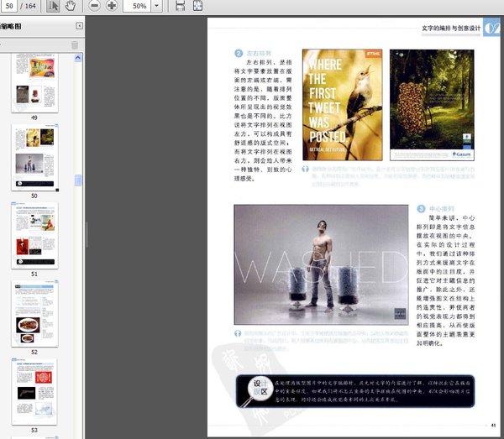Click the '/ 164' total pages text
The width and height of the screenshot is (504, 439).
[x=28, y=6]
